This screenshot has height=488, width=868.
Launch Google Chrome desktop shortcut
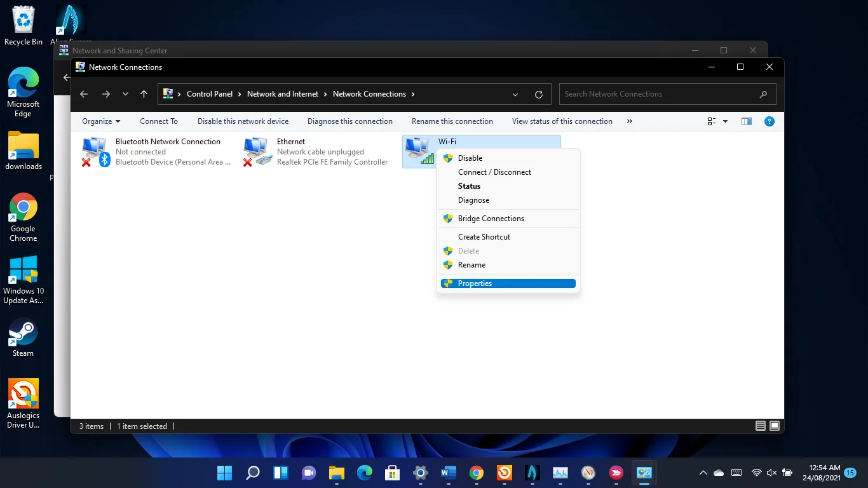[24, 217]
